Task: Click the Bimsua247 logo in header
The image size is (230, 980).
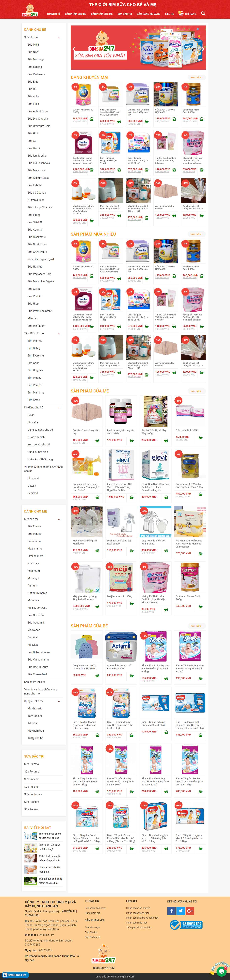Action: coord(30,10)
